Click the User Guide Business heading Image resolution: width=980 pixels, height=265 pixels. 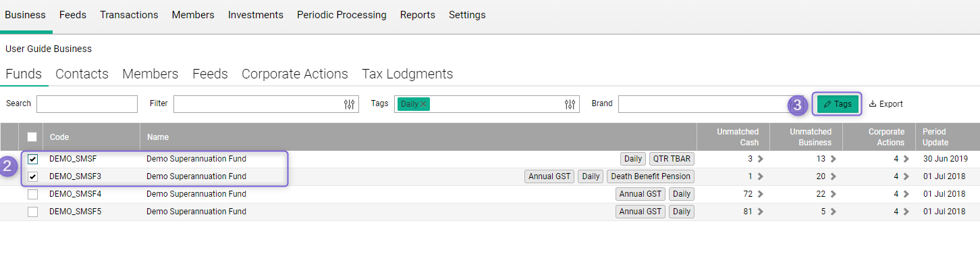point(49,49)
